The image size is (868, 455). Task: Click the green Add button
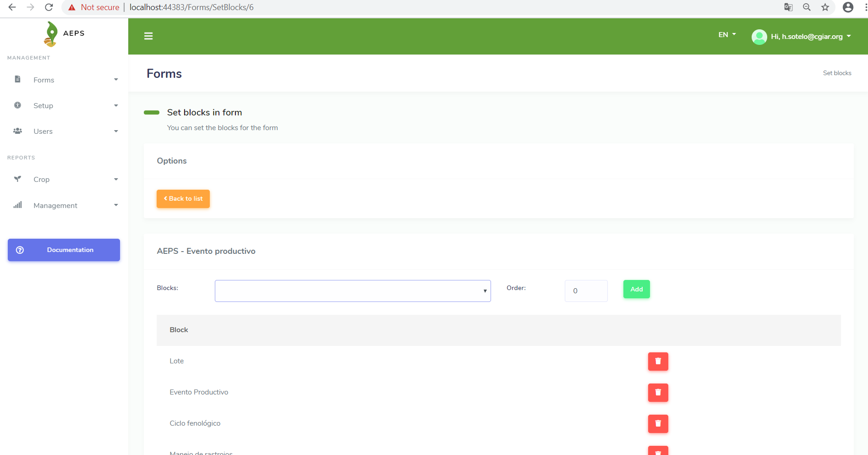(637, 289)
